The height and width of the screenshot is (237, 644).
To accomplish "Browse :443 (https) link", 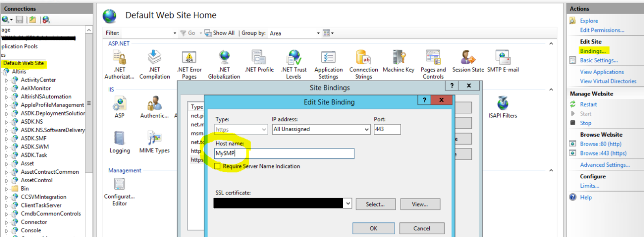I will pos(603,153).
